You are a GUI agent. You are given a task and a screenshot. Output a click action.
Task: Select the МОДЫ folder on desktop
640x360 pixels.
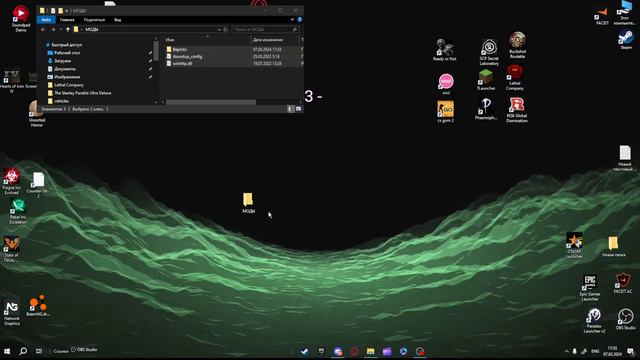point(248,203)
